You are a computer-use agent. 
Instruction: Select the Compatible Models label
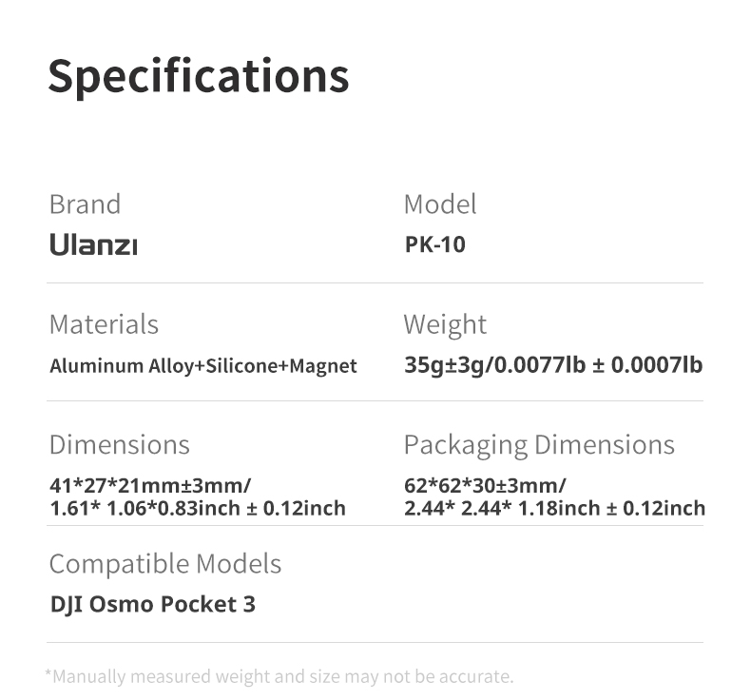click(165, 564)
